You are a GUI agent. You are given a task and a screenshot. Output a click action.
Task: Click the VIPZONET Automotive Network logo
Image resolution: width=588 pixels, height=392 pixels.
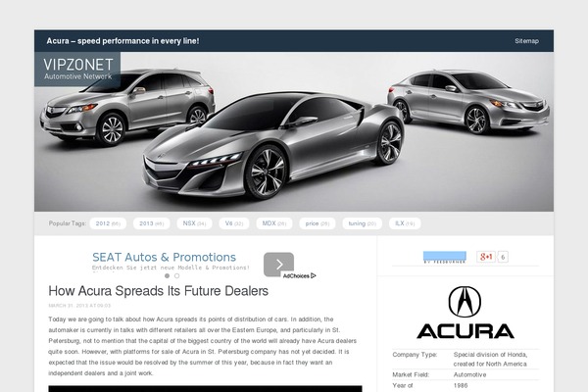pos(77,69)
